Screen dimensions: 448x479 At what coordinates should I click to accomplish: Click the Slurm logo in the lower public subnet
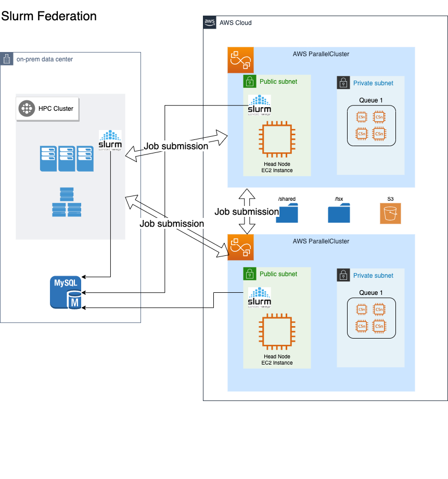pos(260,298)
